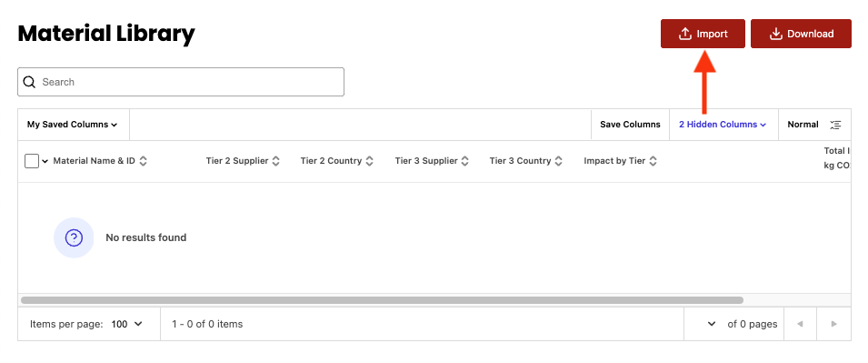Sort the Tier 3 Supplier column
This screenshot has height=363, width=868.
pos(465,161)
